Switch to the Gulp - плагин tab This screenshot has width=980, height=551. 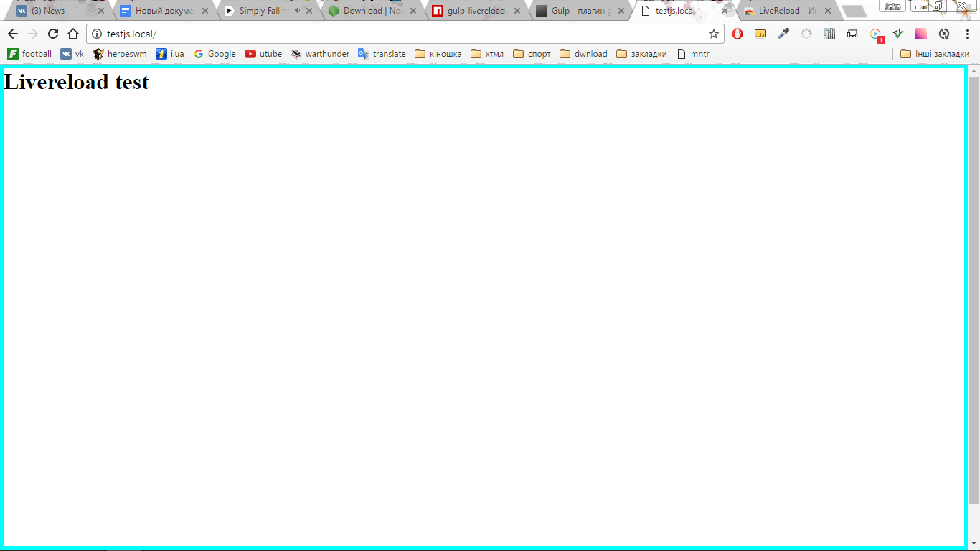(581, 11)
